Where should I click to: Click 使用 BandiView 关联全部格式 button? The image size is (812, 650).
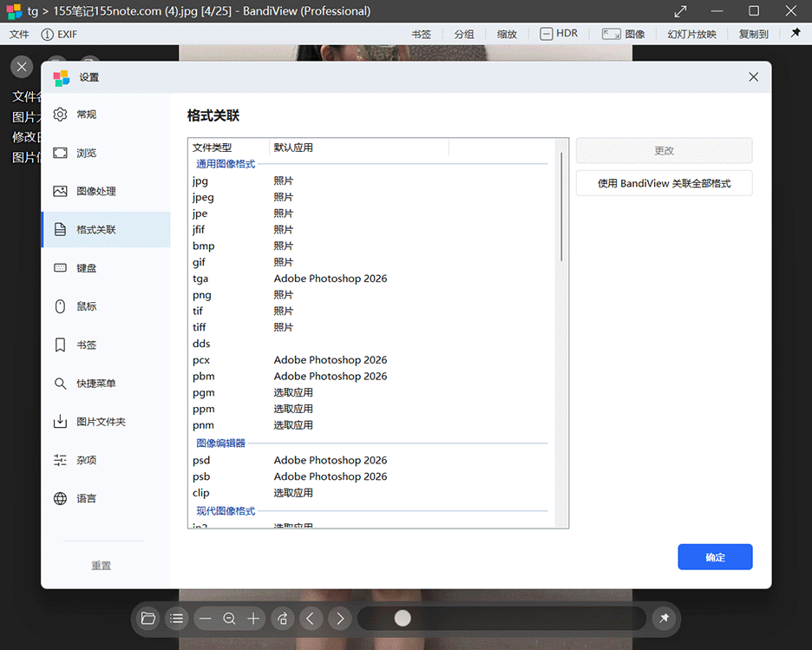[x=664, y=183]
